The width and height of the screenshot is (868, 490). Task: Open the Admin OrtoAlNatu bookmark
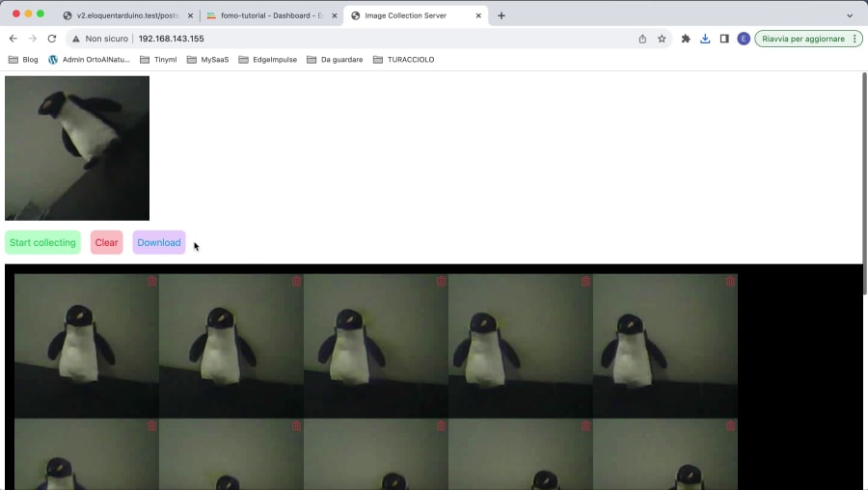(x=89, y=60)
